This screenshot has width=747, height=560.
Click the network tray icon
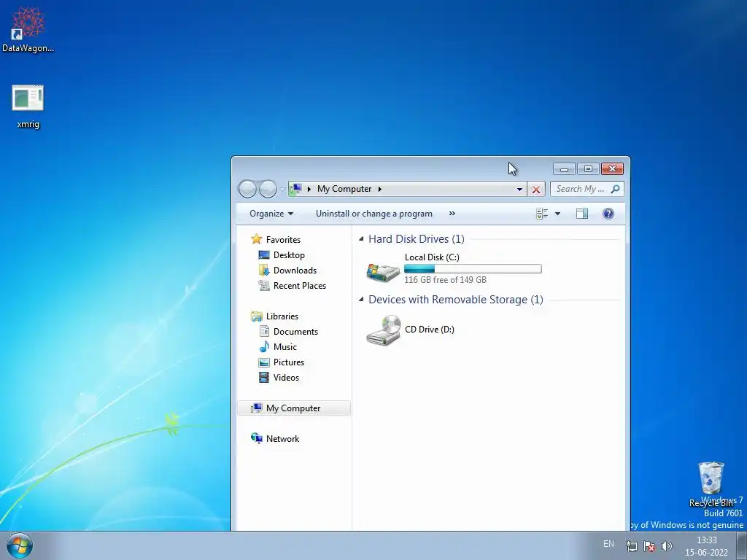coord(632,546)
